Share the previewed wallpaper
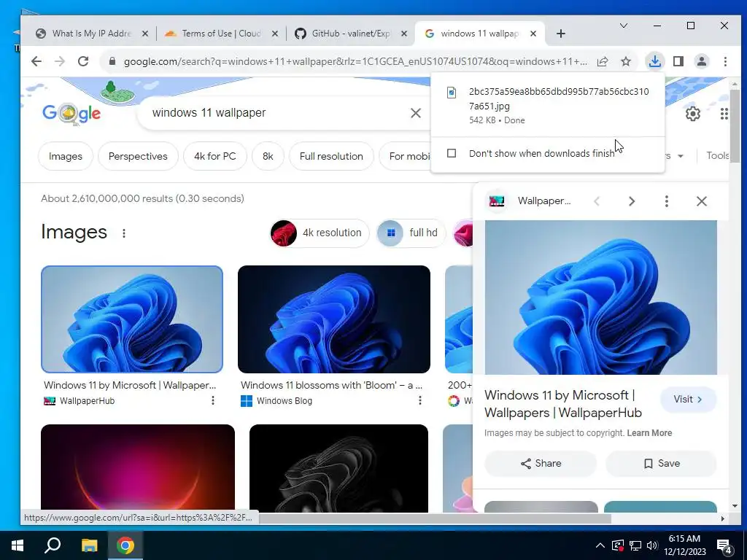 (541, 463)
